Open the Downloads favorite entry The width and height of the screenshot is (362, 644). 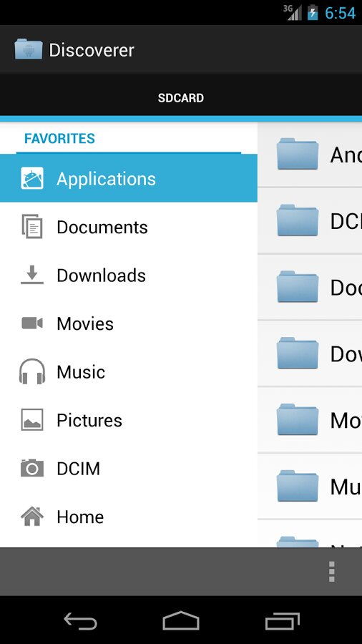click(129, 275)
